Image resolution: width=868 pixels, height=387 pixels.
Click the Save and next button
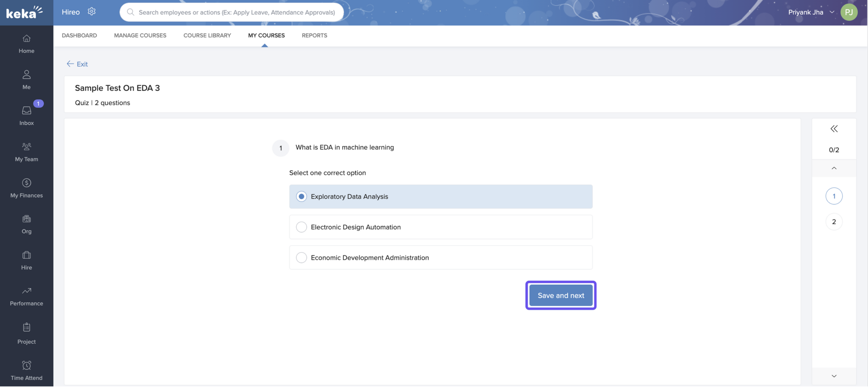(560, 296)
